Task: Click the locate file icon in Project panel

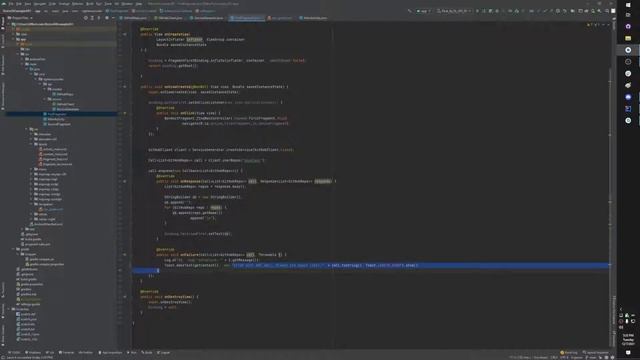Action: [86, 18]
